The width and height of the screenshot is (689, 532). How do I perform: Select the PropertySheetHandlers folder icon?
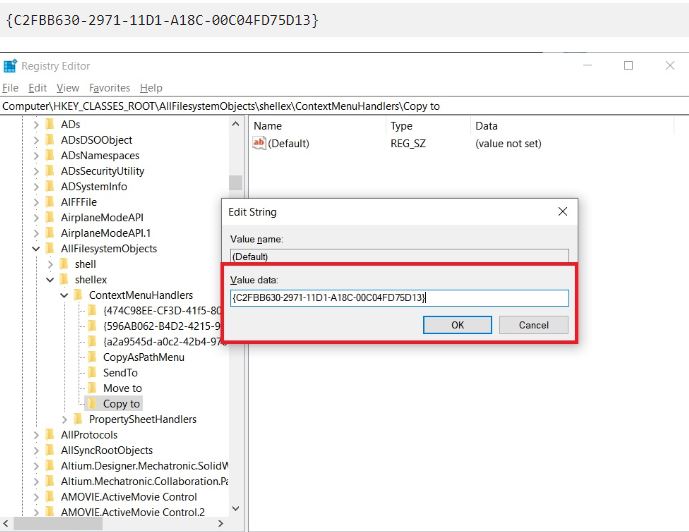coord(78,419)
